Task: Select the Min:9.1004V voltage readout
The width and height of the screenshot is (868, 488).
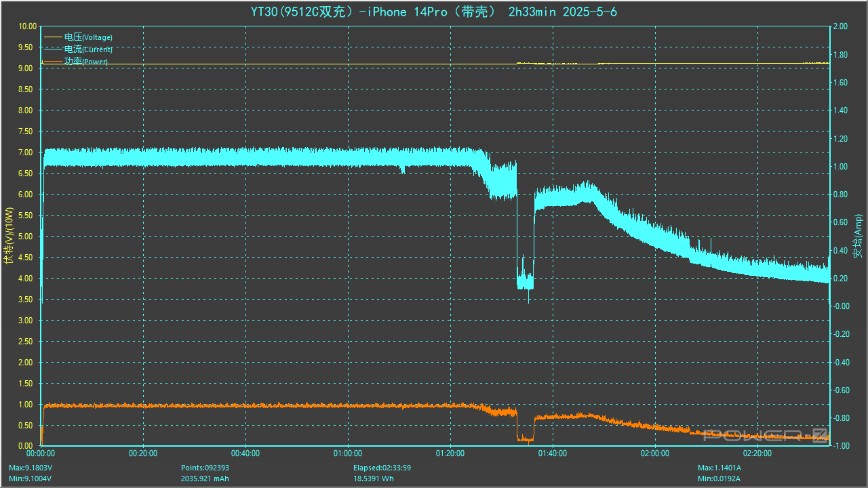Action: point(30,479)
